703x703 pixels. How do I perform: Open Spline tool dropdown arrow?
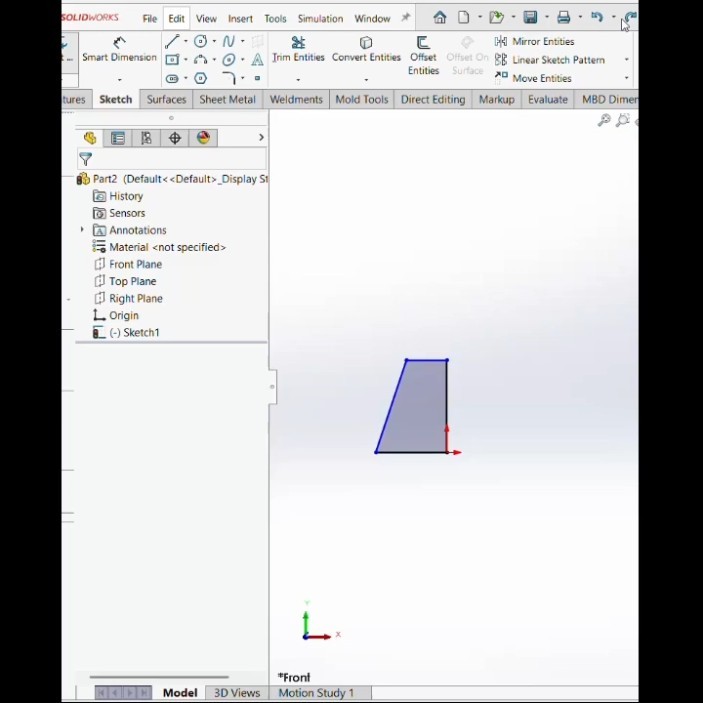coord(243,42)
